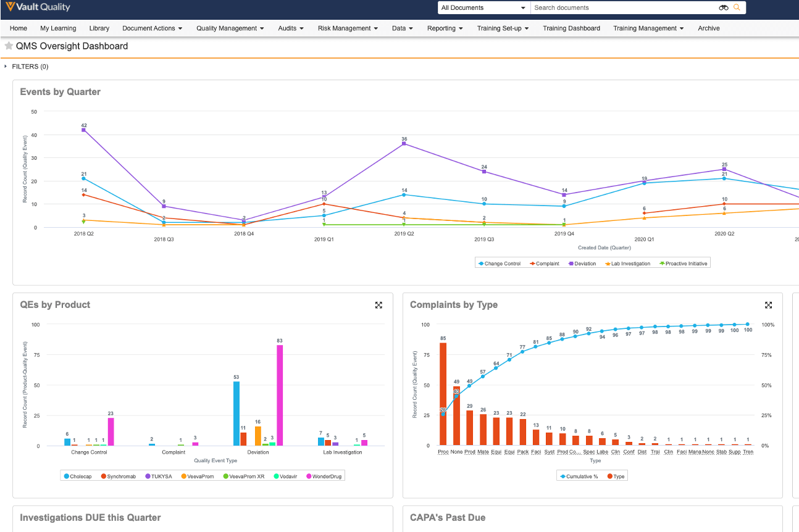Expand the Complaints by Type chart fullscreen
This screenshot has height=532, width=799.
[x=769, y=305]
